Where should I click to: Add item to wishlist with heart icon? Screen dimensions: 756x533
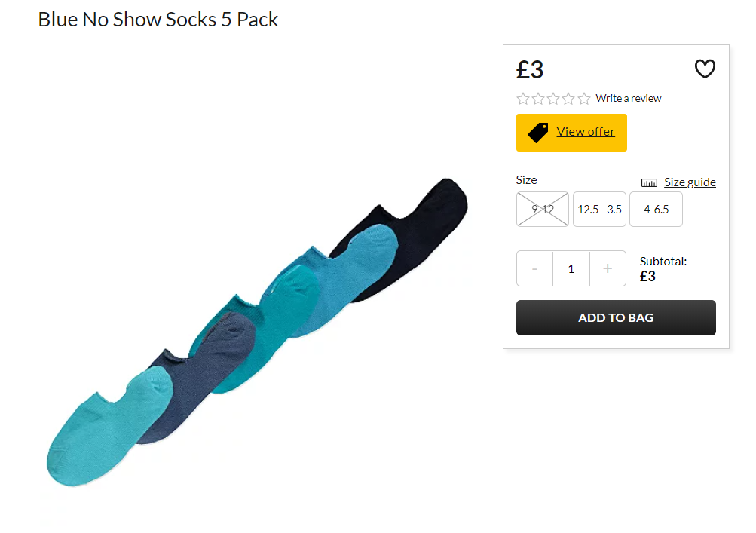tap(705, 69)
